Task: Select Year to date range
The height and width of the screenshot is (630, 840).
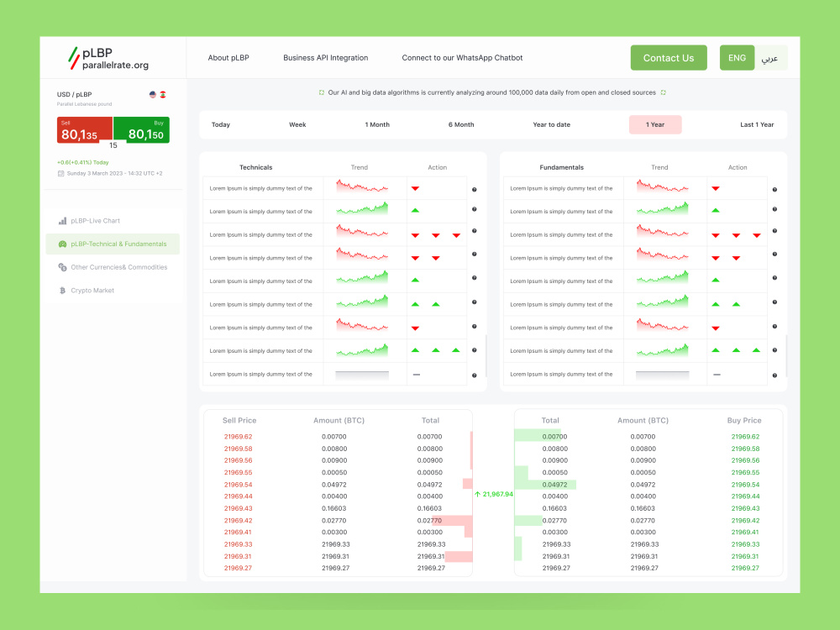Action: click(551, 125)
